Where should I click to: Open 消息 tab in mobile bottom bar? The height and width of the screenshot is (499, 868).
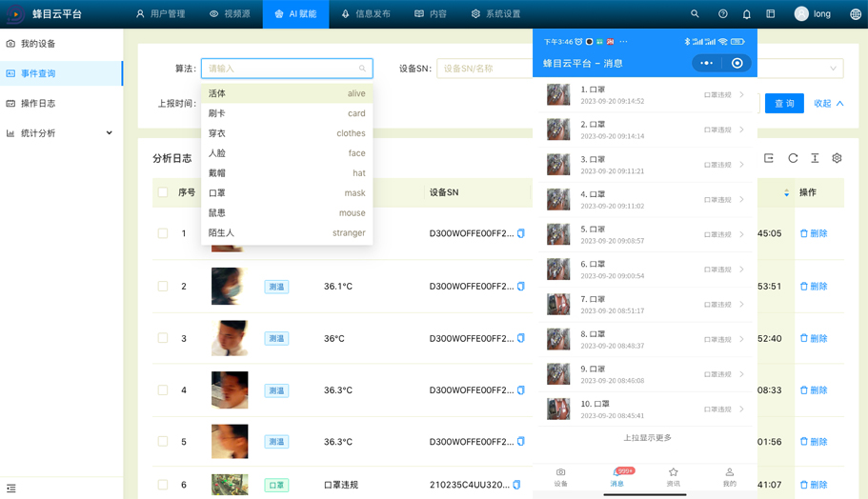tap(617, 477)
